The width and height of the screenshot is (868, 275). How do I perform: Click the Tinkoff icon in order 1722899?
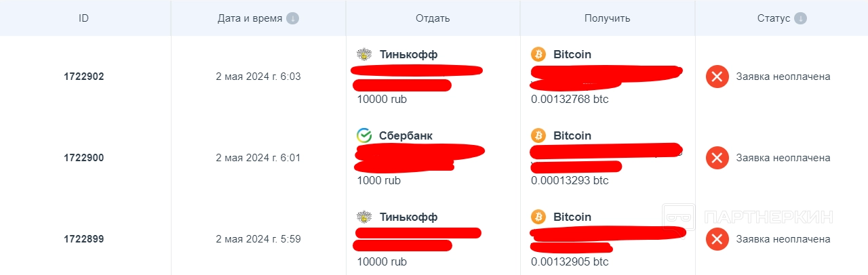364,217
